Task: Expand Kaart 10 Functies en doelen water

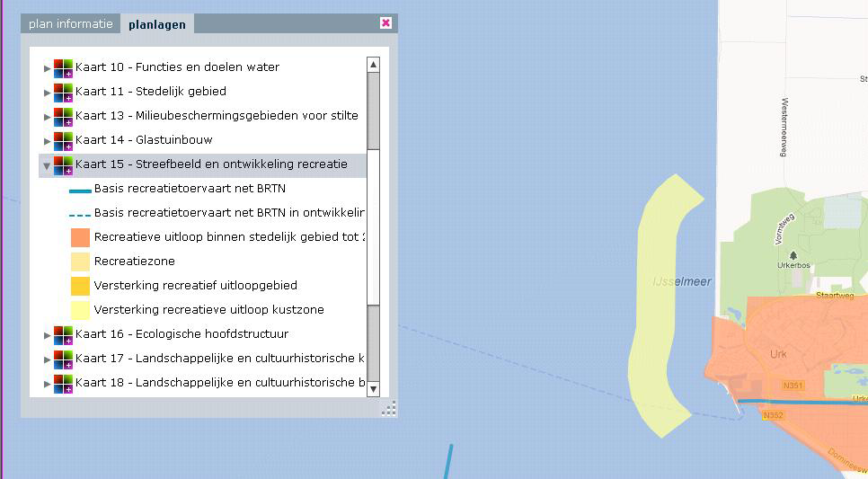Action: [x=48, y=67]
